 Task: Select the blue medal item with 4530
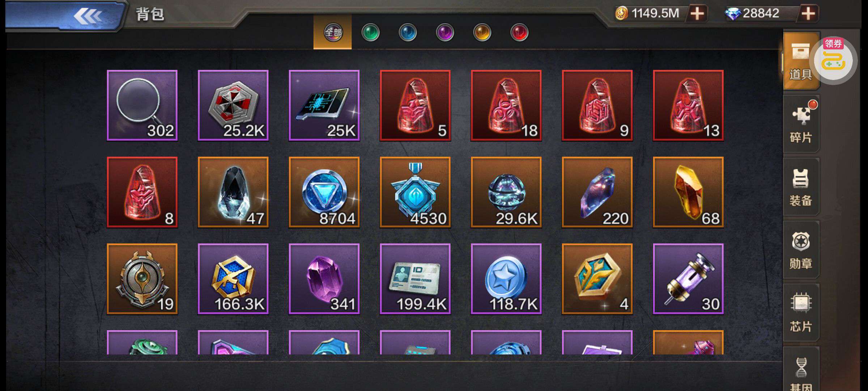point(415,192)
